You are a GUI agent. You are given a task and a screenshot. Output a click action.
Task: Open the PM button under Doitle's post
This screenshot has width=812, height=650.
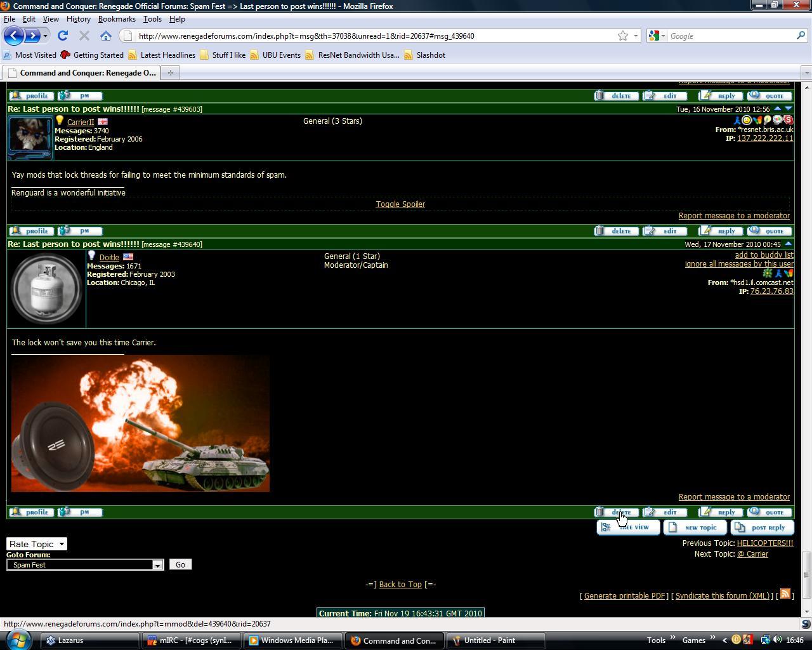[80, 512]
